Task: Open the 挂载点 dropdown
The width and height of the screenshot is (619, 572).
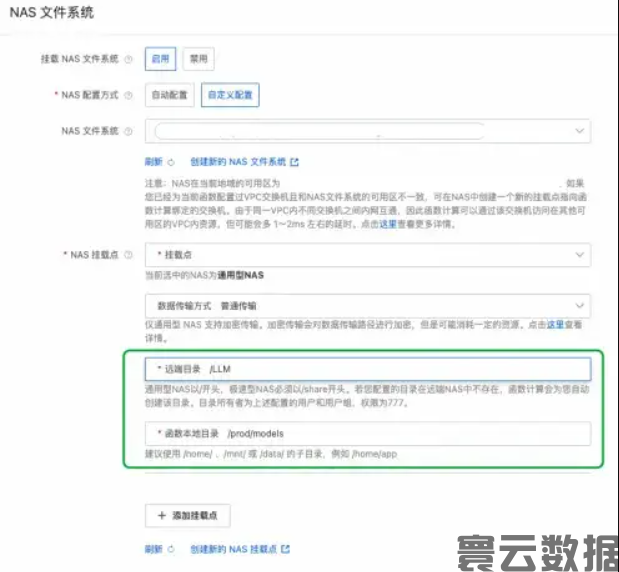Action: (368, 255)
